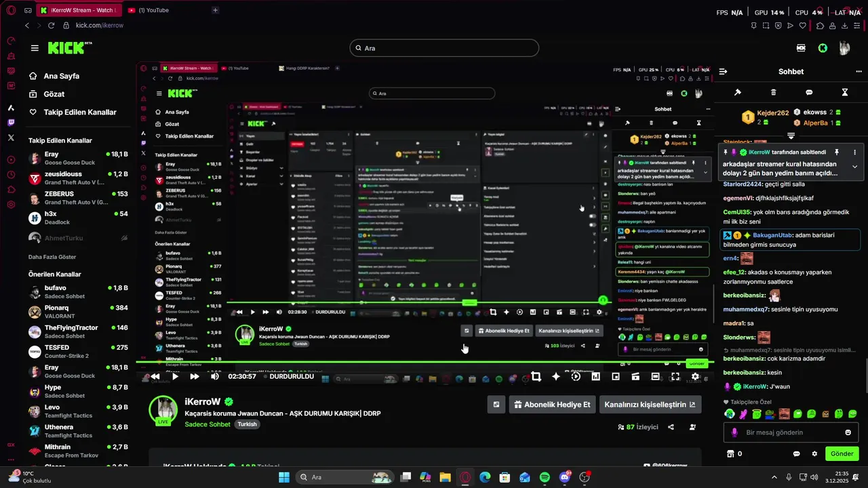
Task: Open pinned message three-dot menu
Action: click(x=854, y=152)
